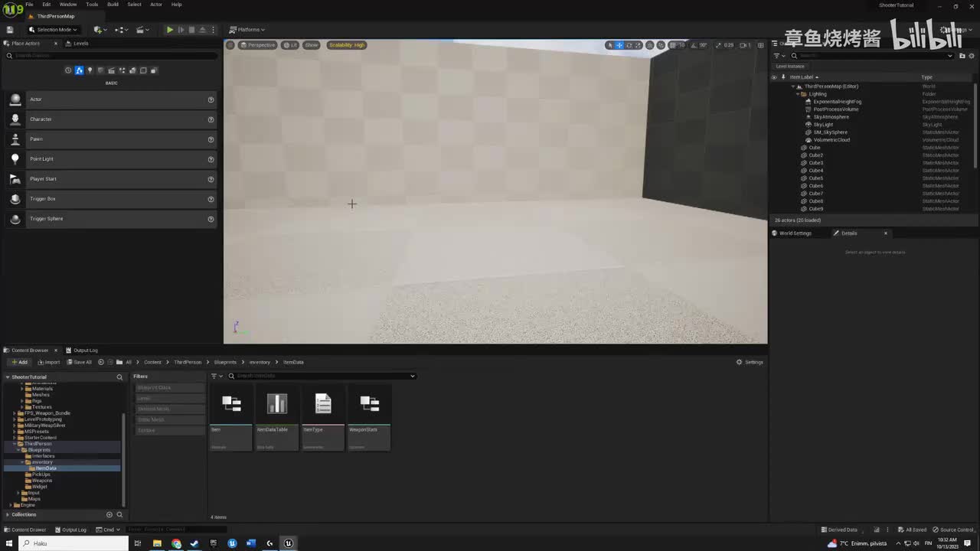Click the Stop simulation button
Screen dimensions: 980x551
(x=191, y=30)
